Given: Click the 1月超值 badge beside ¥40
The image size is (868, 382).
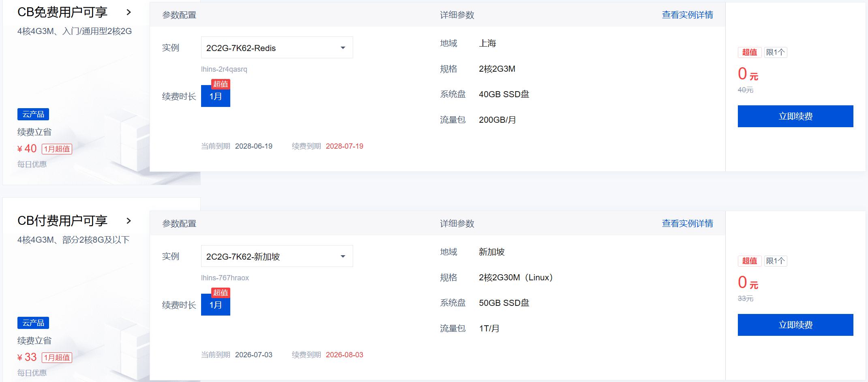Looking at the screenshot, I should (x=57, y=149).
